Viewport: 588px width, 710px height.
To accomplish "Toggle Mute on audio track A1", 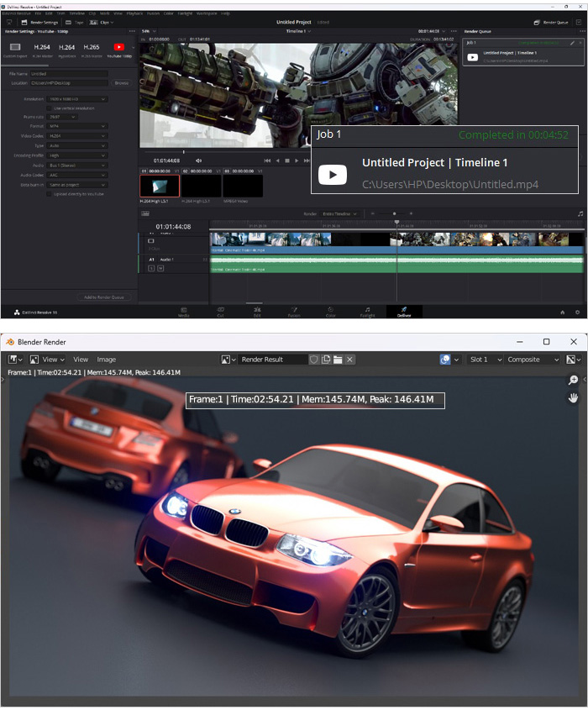I will pyautogui.click(x=160, y=268).
